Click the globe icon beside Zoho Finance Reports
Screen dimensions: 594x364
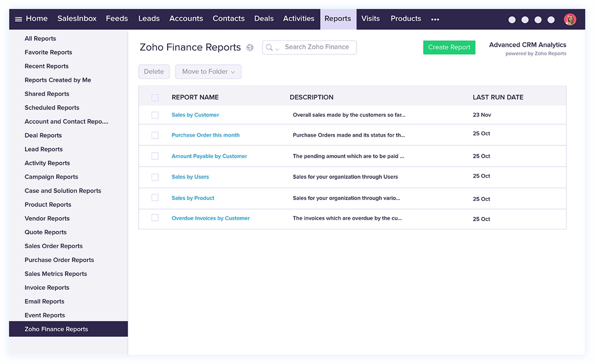pyautogui.click(x=250, y=48)
